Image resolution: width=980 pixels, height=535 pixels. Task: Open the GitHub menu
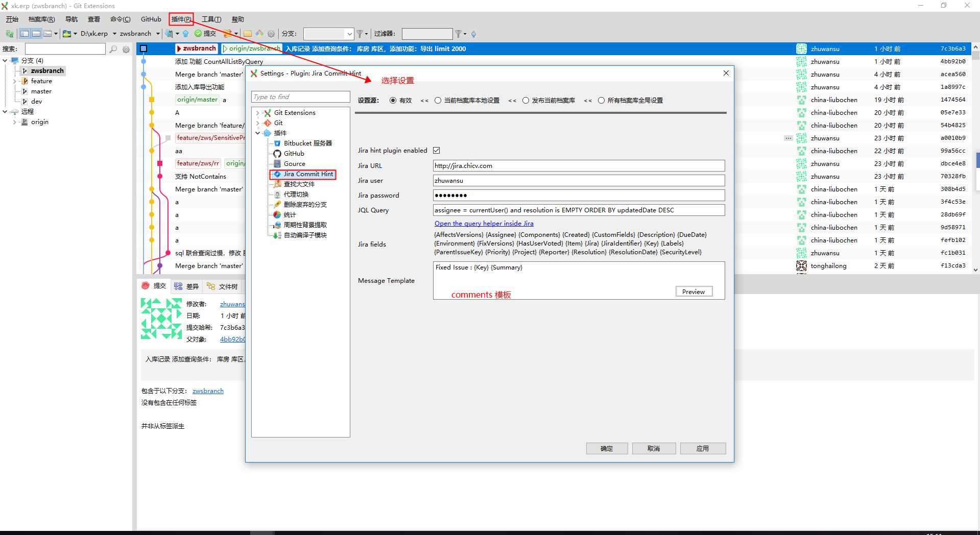[x=151, y=19]
